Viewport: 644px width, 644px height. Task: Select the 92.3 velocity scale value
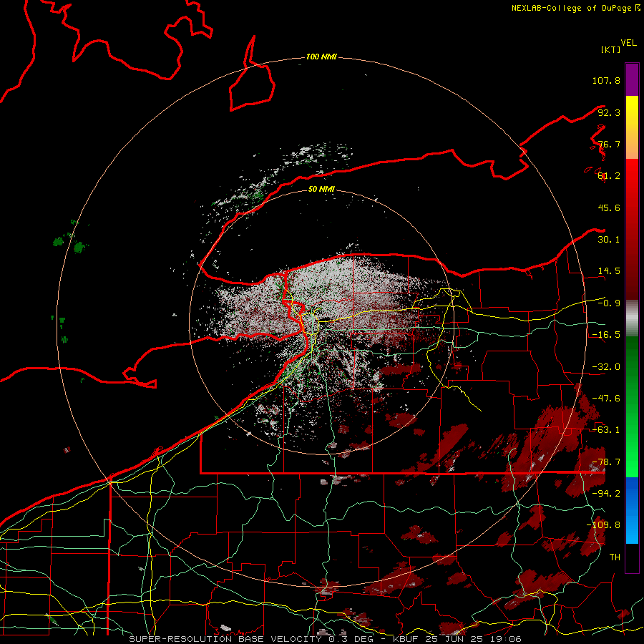pyautogui.click(x=609, y=112)
